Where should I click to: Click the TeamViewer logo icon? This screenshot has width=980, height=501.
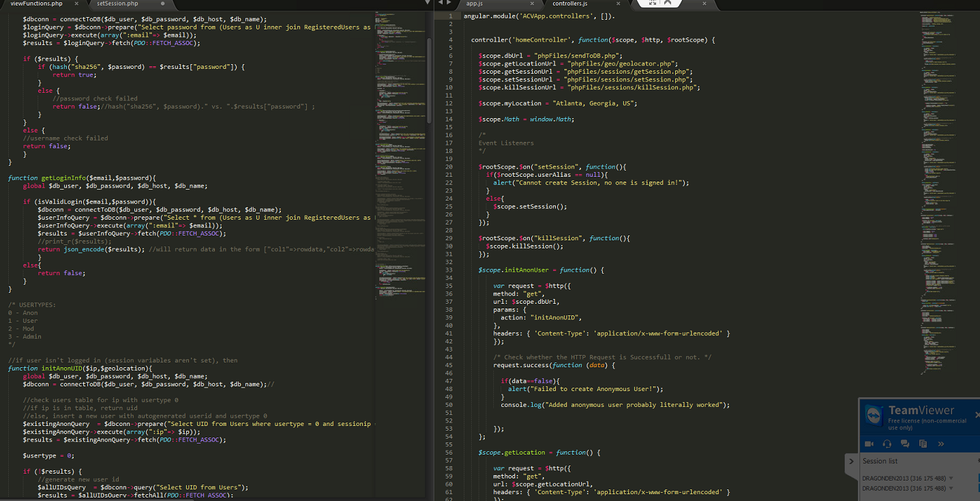point(874,416)
